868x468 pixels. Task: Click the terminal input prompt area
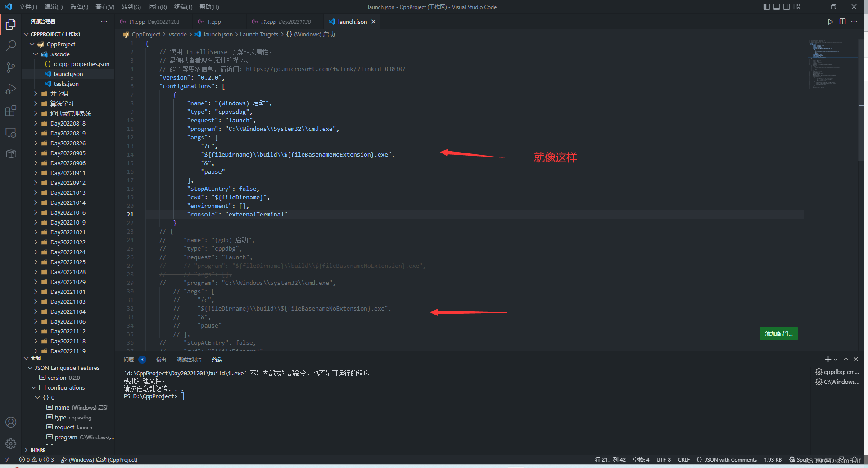coord(182,396)
